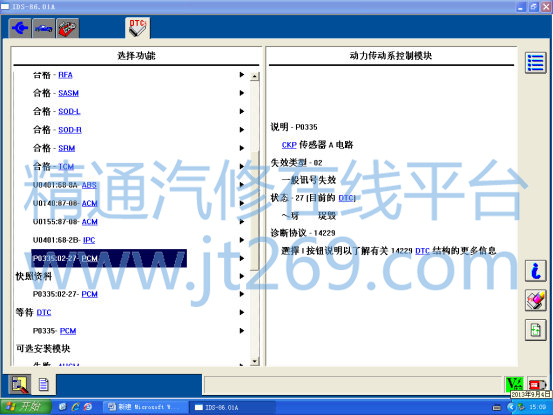Expand the arrow beside U0401:68-2B IPC
The image size is (553, 415).
pyautogui.click(x=242, y=240)
